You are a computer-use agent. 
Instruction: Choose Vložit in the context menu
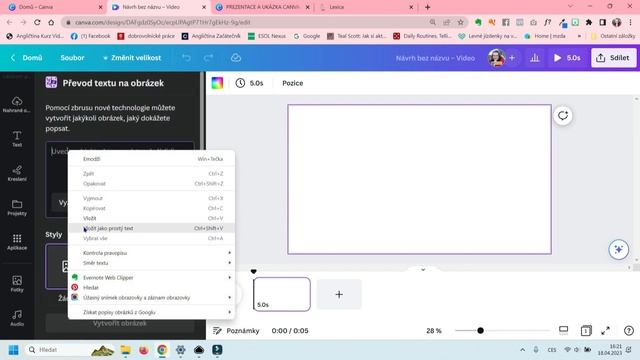[x=151, y=218]
